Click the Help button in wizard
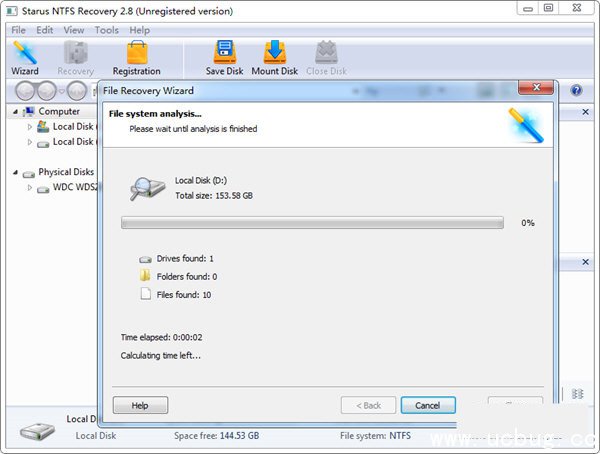600x454 pixels. 140,405
